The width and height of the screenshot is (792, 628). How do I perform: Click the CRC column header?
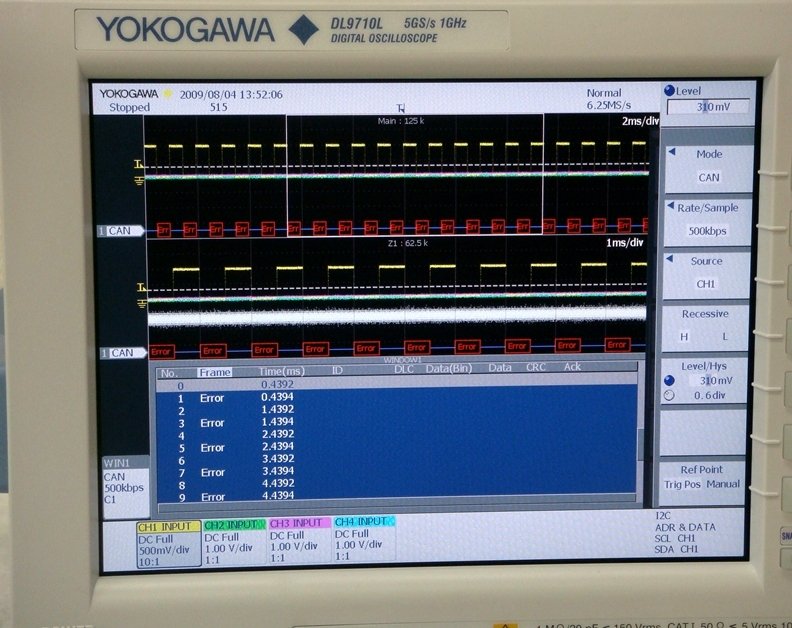tap(536, 367)
